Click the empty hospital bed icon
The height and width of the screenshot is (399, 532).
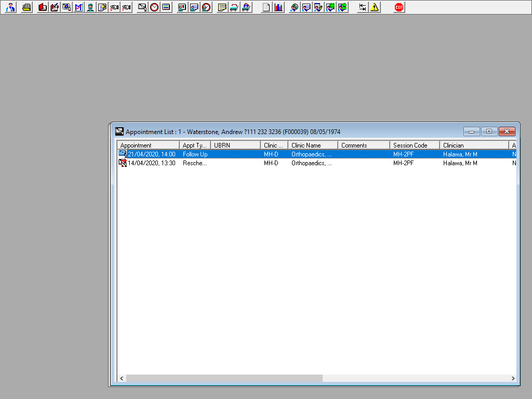234,7
